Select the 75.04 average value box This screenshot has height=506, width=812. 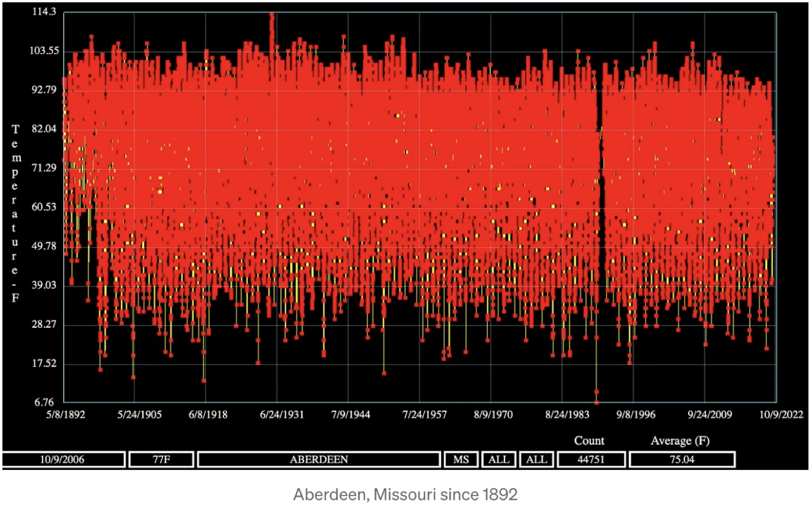682,459
